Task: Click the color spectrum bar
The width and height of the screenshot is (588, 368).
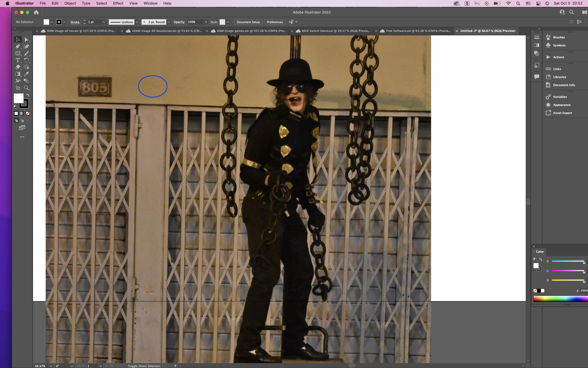Action: (560, 299)
